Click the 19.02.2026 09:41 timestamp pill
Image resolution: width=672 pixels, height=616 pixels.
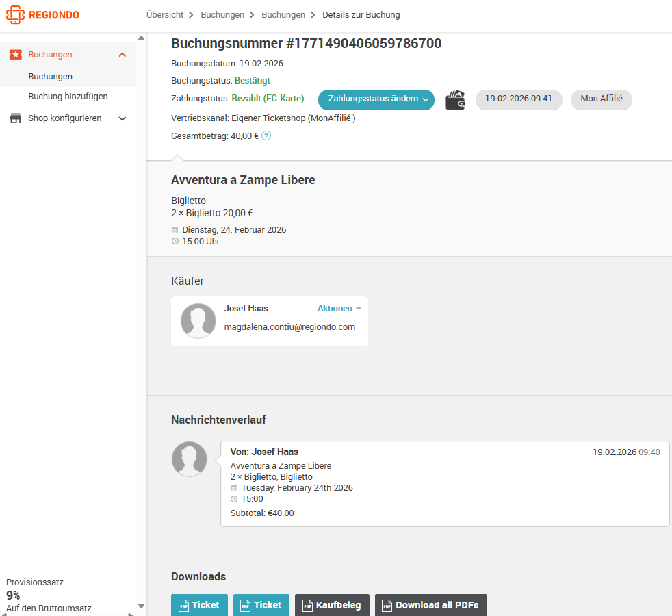519,99
